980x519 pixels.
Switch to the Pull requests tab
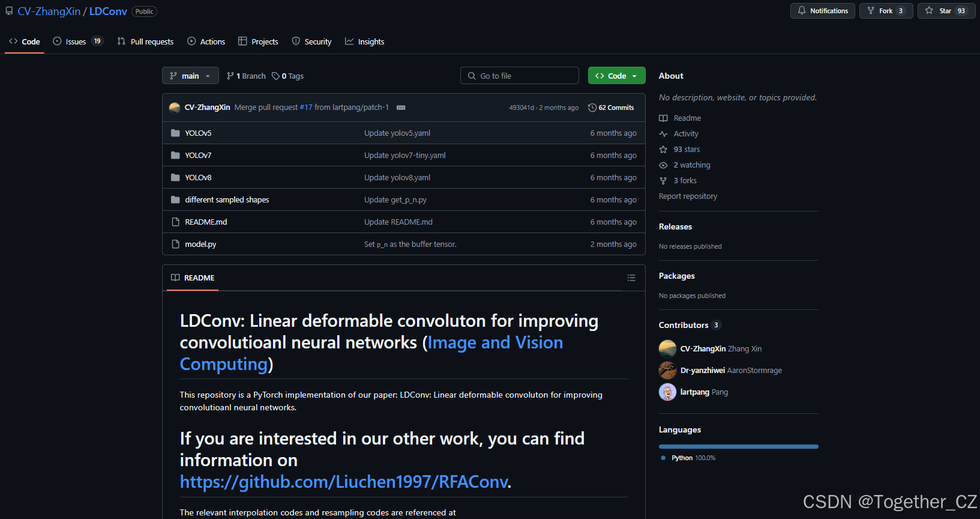[x=145, y=41]
